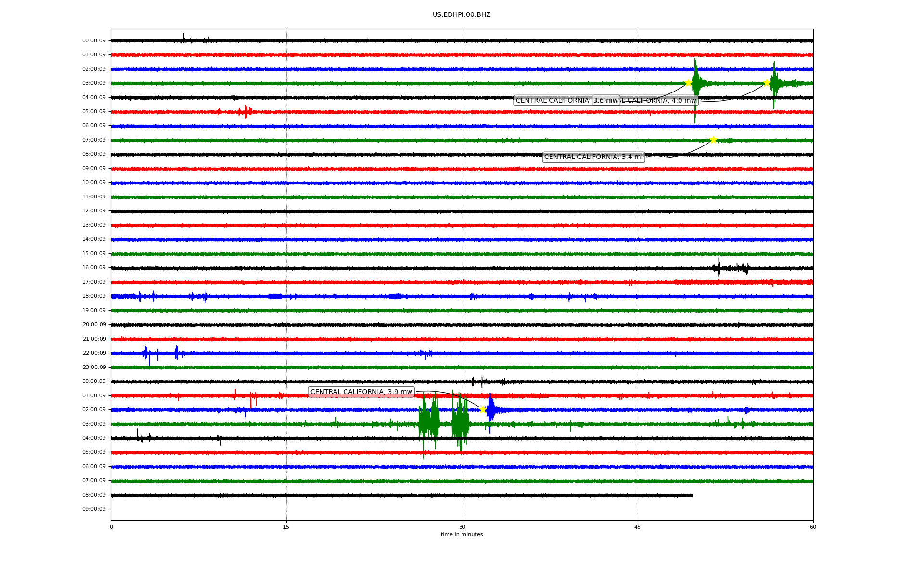
Task: Click the yellow star on the 07:00:09 green trace
Action: pos(713,140)
